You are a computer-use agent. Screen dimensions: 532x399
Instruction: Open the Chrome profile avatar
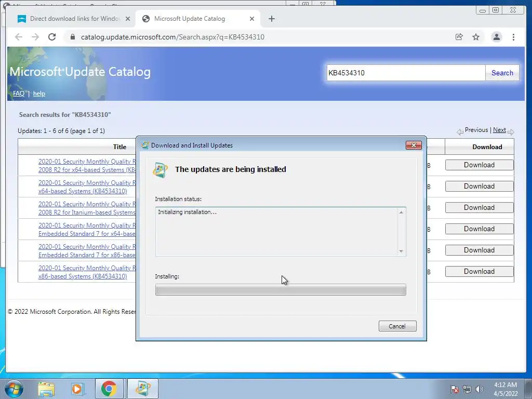point(496,37)
